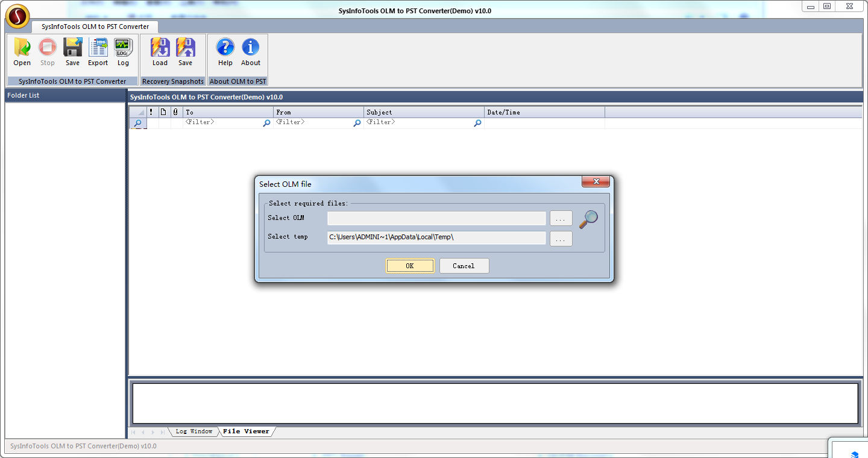
Task: Click the last-tab scroll arrow beside Log Window
Action: click(x=163, y=432)
